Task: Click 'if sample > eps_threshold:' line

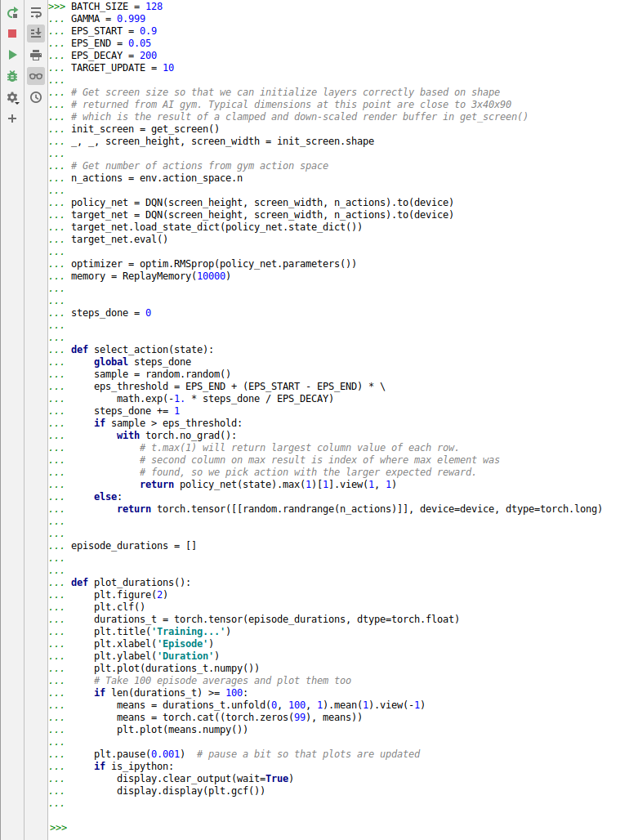Action: coord(168,423)
